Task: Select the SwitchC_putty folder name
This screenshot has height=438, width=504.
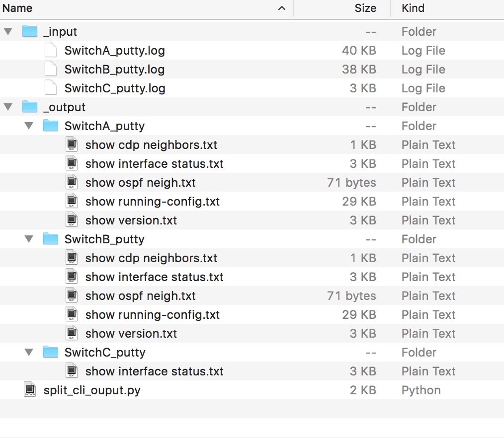Action: 105,353
